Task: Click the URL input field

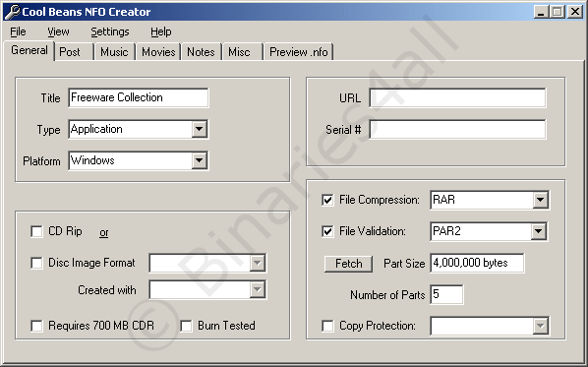Action: (457, 98)
